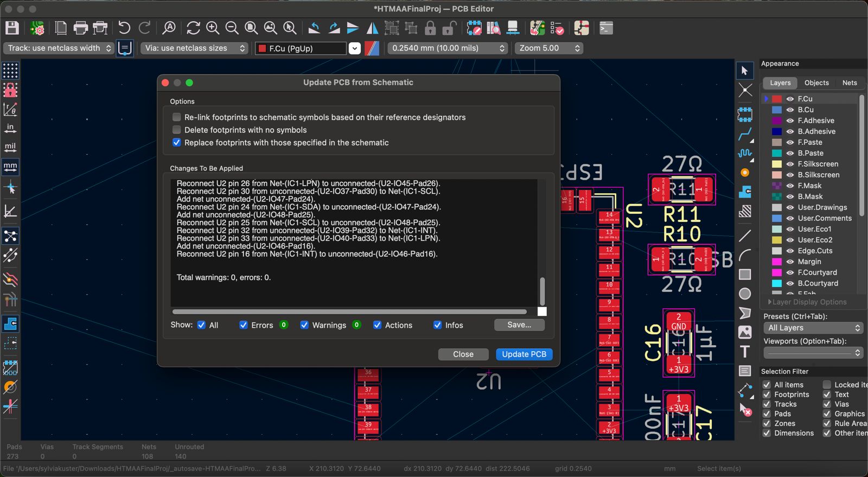Click the Print icon in toolbar
Viewport: 868px width, 477px height.
[80, 28]
